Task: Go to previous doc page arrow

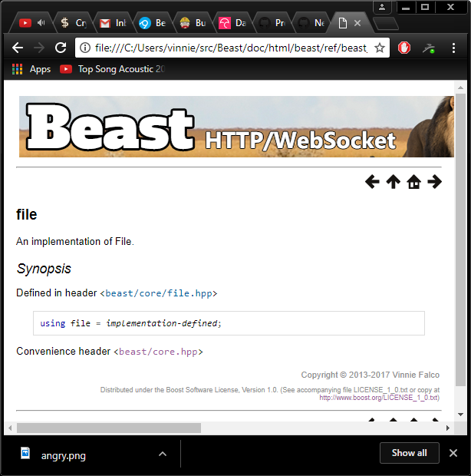Action: 372,182
